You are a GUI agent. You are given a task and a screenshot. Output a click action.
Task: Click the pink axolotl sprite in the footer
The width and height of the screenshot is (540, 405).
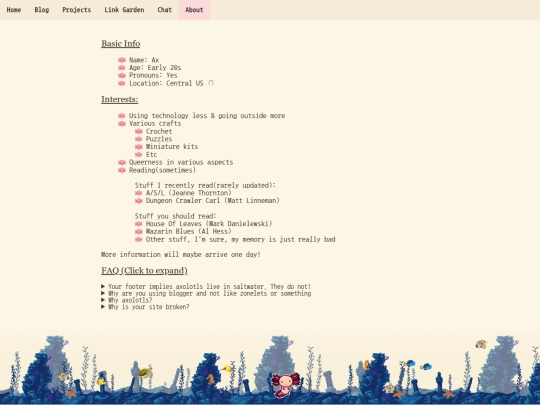click(x=285, y=384)
